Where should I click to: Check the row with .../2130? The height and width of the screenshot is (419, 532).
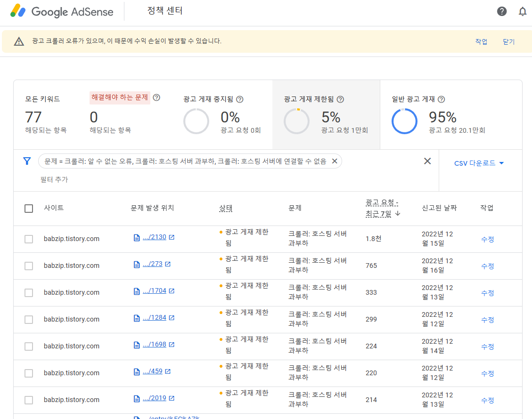tap(29, 239)
